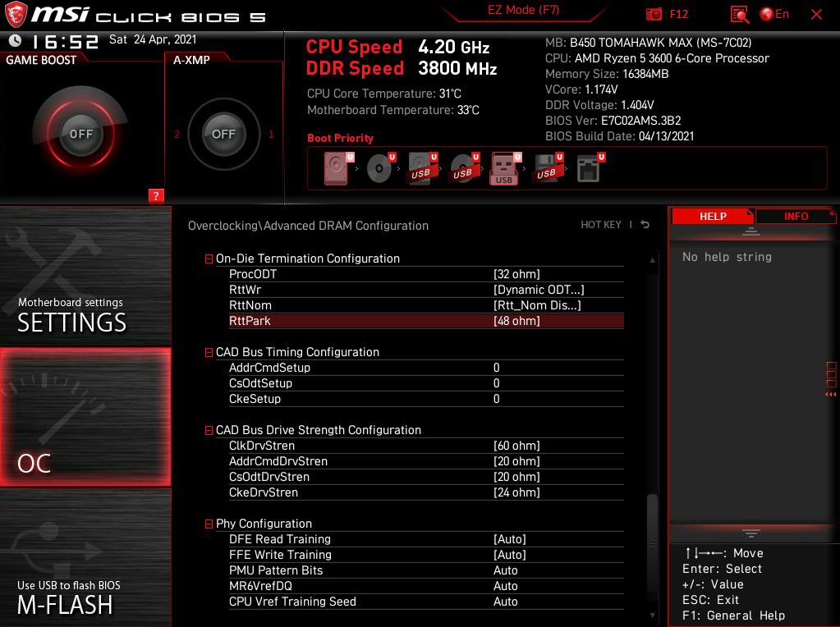Click the clock icon beside the time
This screenshot has height=627, width=840.
(15, 40)
